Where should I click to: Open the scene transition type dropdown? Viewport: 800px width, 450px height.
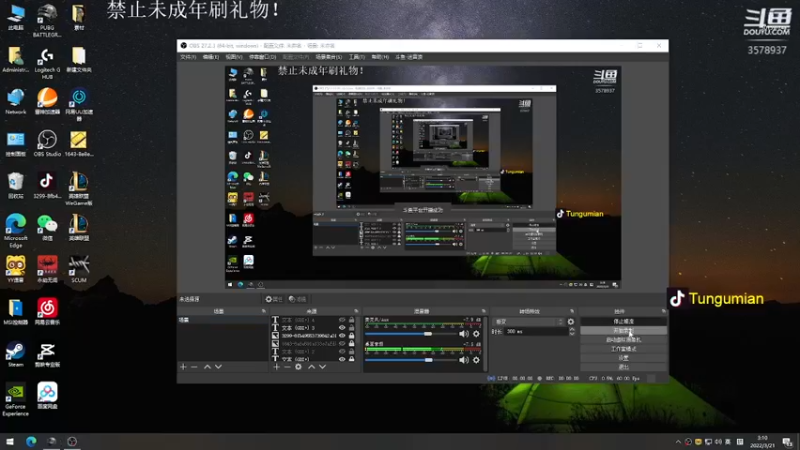pyautogui.click(x=529, y=322)
